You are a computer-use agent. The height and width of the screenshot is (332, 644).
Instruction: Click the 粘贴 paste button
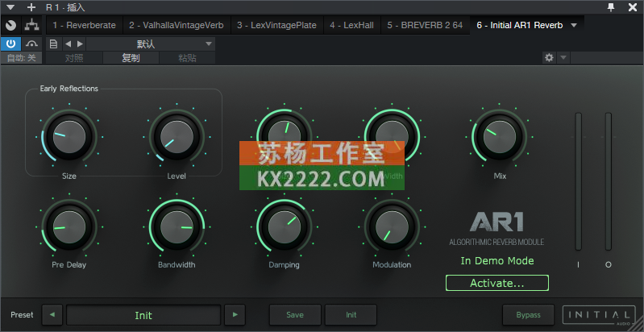[187, 58]
